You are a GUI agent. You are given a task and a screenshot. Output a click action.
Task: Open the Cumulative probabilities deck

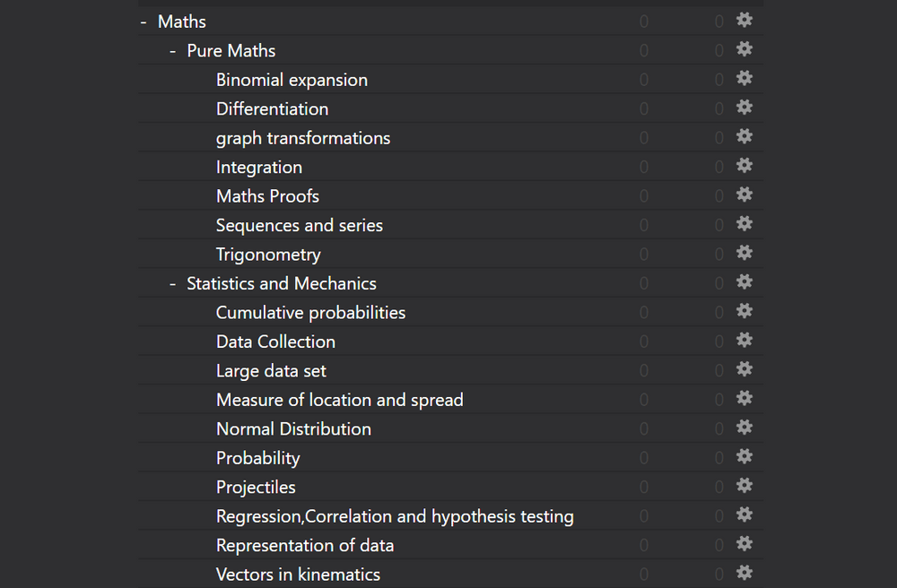[x=310, y=313]
